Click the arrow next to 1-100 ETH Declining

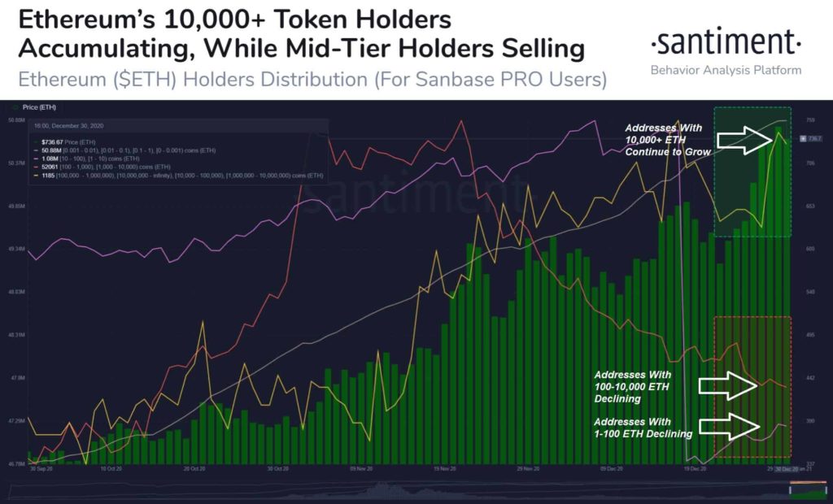click(x=730, y=427)
